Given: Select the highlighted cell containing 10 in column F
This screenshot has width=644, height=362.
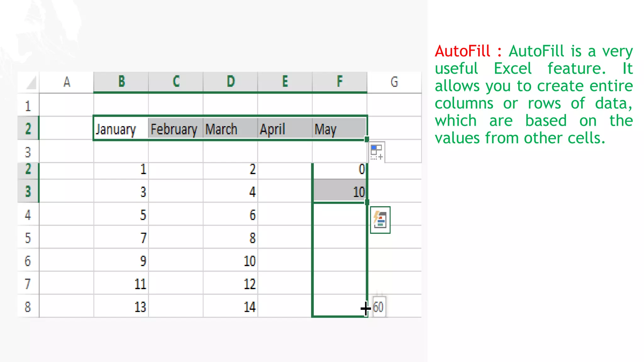Looking at the screenshot, I should tap(339, 191).
